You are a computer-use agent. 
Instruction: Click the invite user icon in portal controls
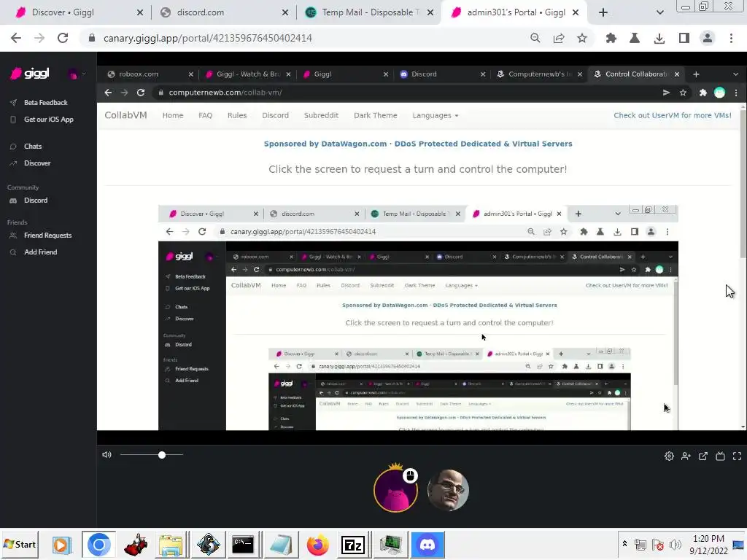point(686,456)
